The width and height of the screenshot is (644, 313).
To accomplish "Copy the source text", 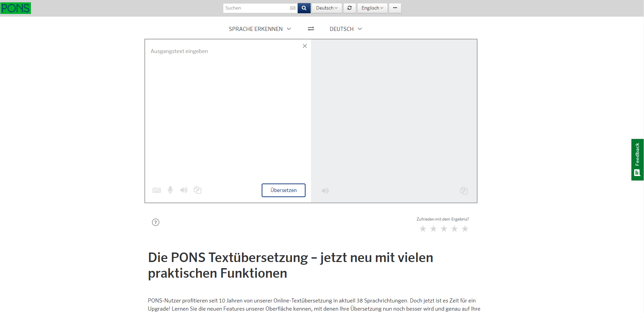I will [x=197, y=190].
